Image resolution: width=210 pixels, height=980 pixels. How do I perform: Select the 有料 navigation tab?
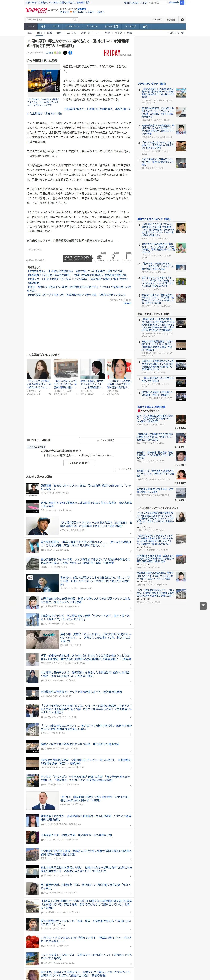pyautogui.click(x=145, y=27)
